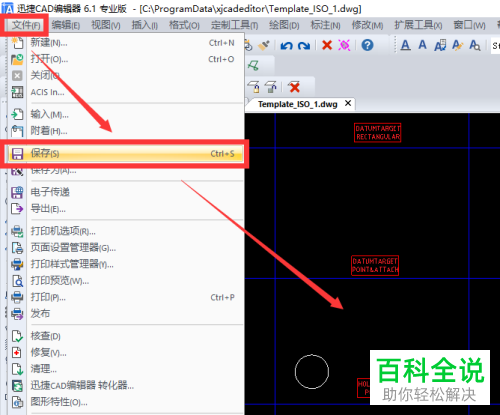Close the Template_ISO_1.dwg tab
Image resolution: width=500 pixels, height=415 pixels.
coord(348,103)
